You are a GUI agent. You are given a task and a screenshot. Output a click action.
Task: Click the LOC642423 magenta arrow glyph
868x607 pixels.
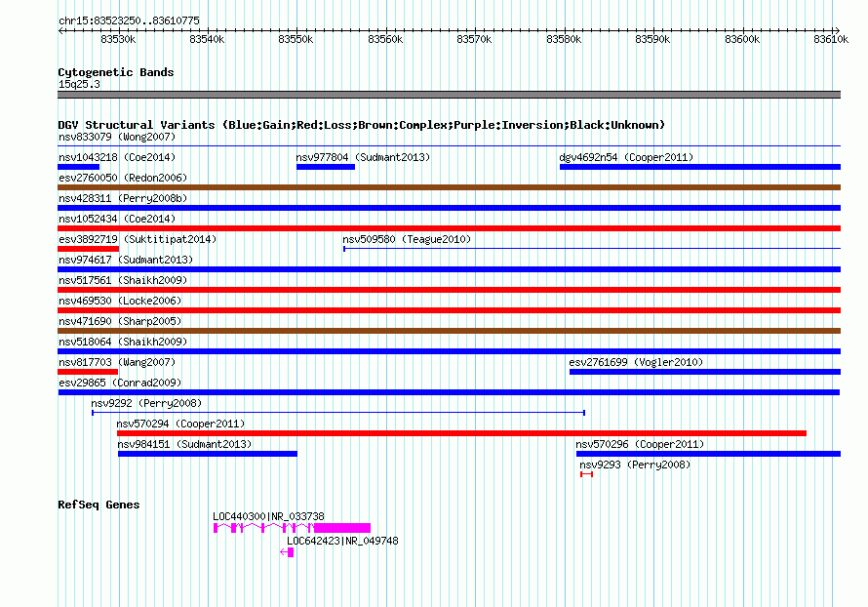click(287, 552)
